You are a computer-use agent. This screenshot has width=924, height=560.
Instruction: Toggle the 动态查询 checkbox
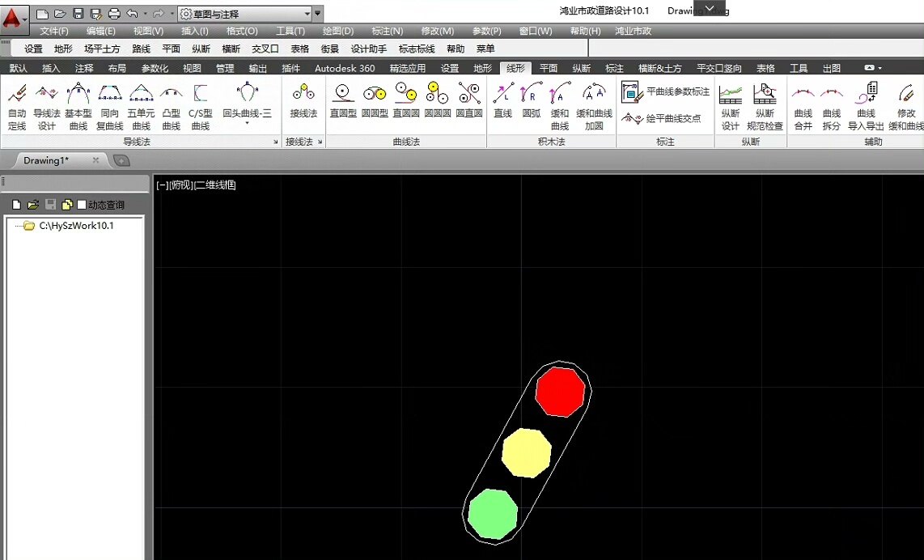tap(82, 205)
